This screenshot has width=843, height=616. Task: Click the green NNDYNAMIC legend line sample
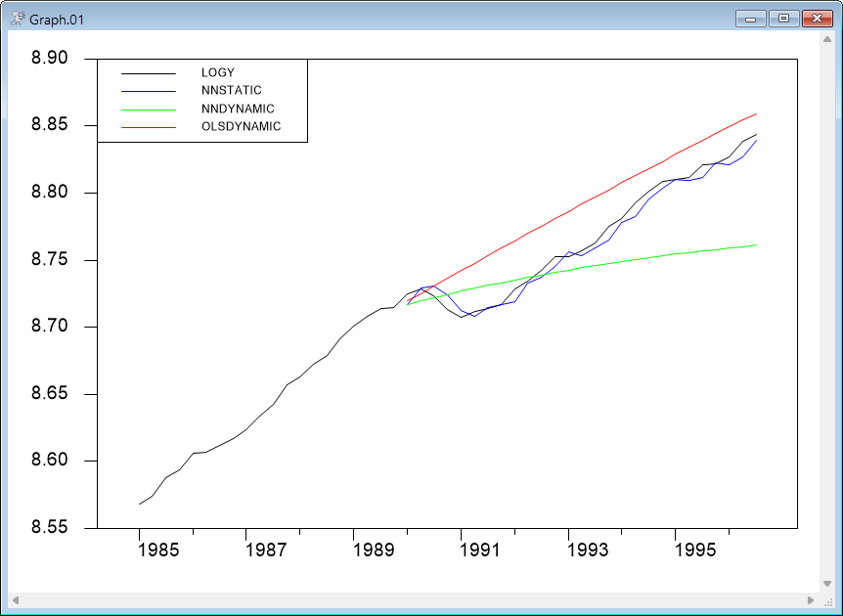[148, 110]
